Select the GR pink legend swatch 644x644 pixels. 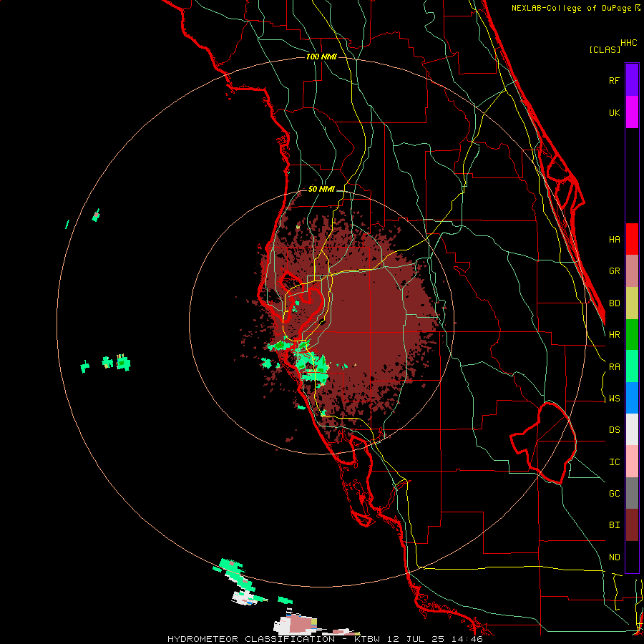[632, 271]
